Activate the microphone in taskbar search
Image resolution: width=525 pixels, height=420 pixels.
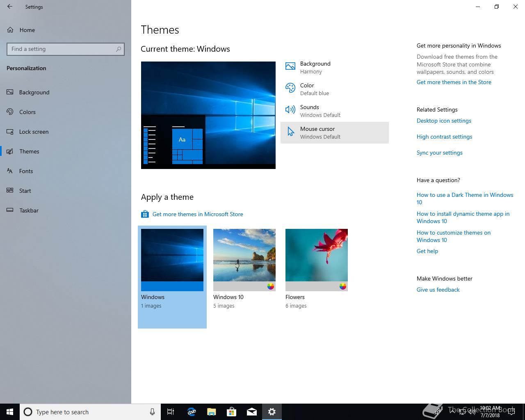(x=152, y=412)
